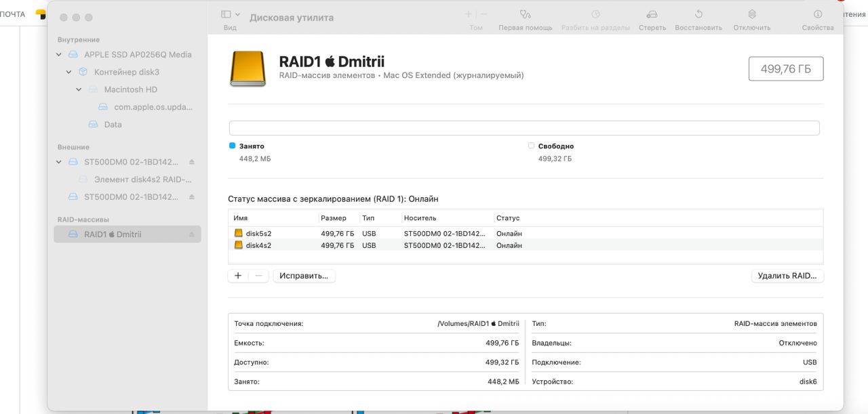
Task: Click disk5s2 orange drive icon
Action: coord(238,234)
